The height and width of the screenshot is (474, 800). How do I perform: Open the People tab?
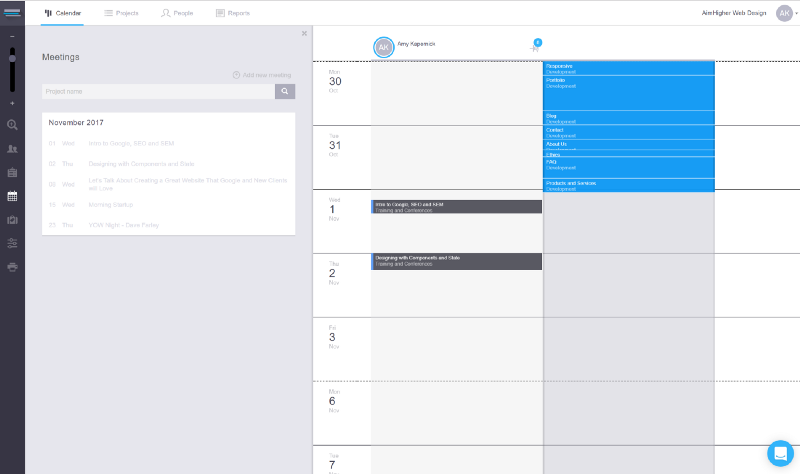177,13
